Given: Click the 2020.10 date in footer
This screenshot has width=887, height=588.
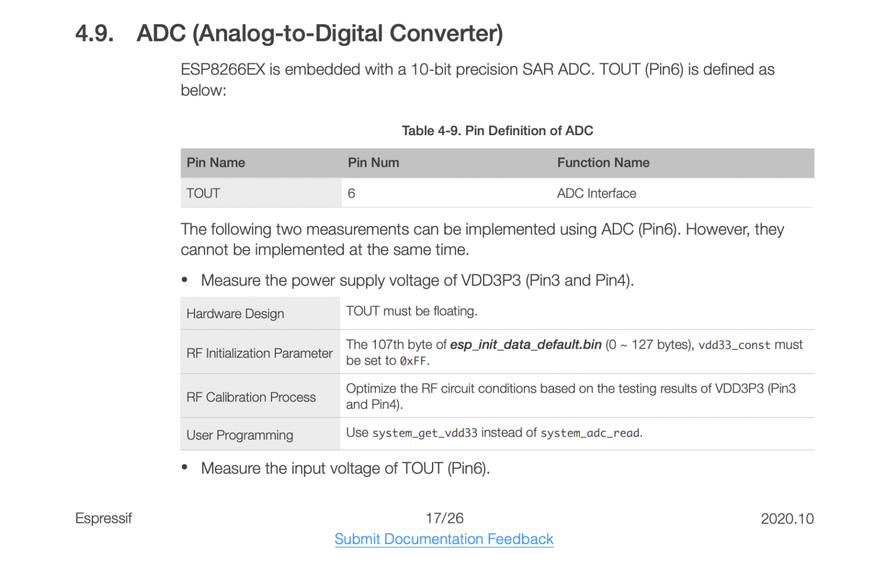Looking at the screenshot, I should point(787,519).
